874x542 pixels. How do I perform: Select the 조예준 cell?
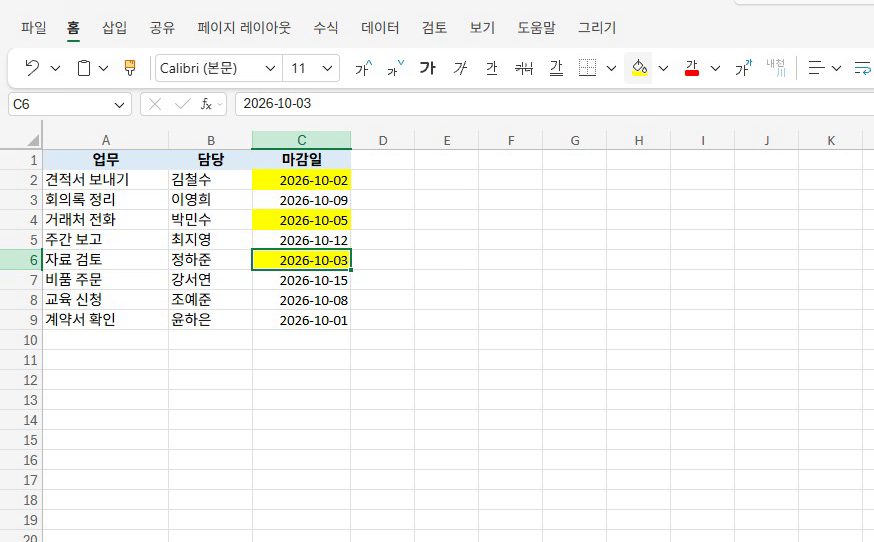click(x=210, y=300)
